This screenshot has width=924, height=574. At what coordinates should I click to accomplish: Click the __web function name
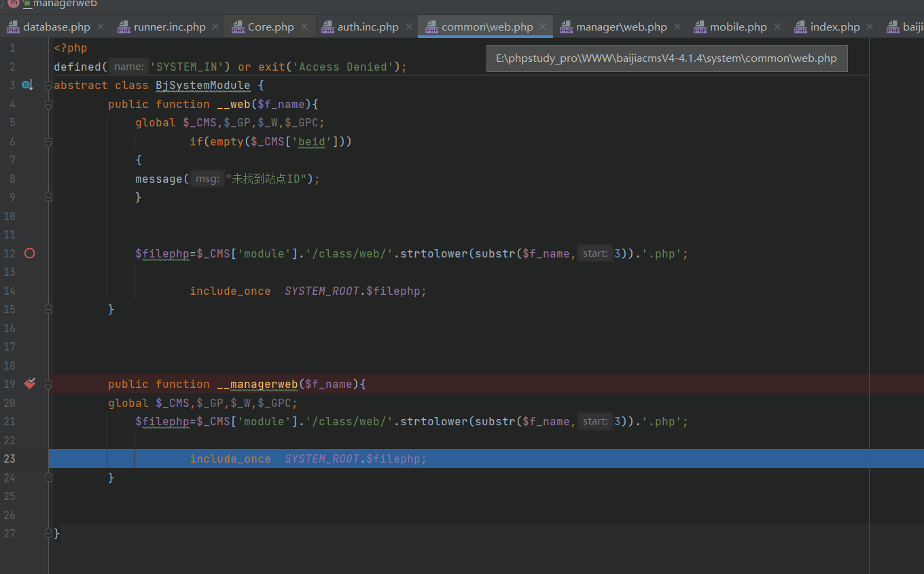click(234, 104)
